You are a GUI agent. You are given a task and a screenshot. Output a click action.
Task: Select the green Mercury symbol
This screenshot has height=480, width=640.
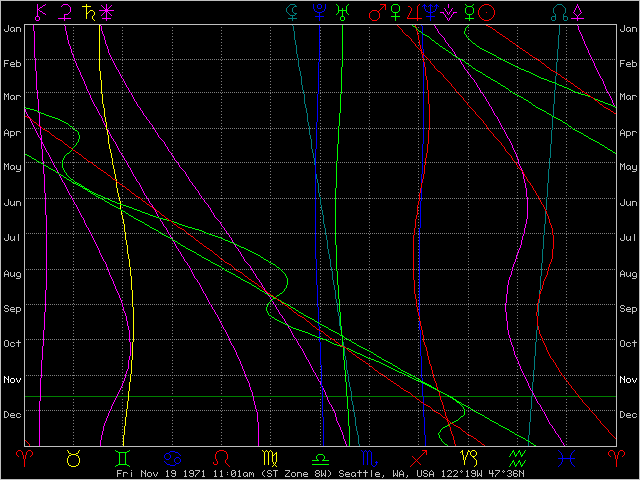(468, 12)
